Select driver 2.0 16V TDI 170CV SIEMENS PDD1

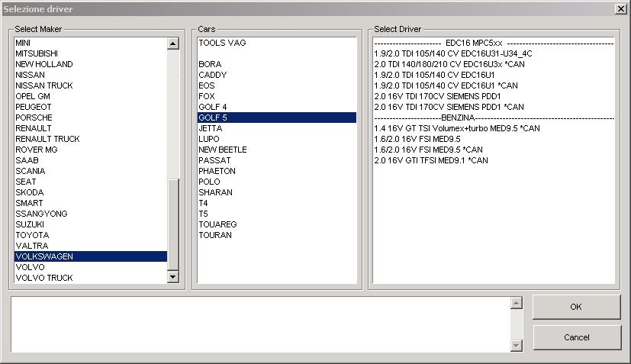click(494, 96)
